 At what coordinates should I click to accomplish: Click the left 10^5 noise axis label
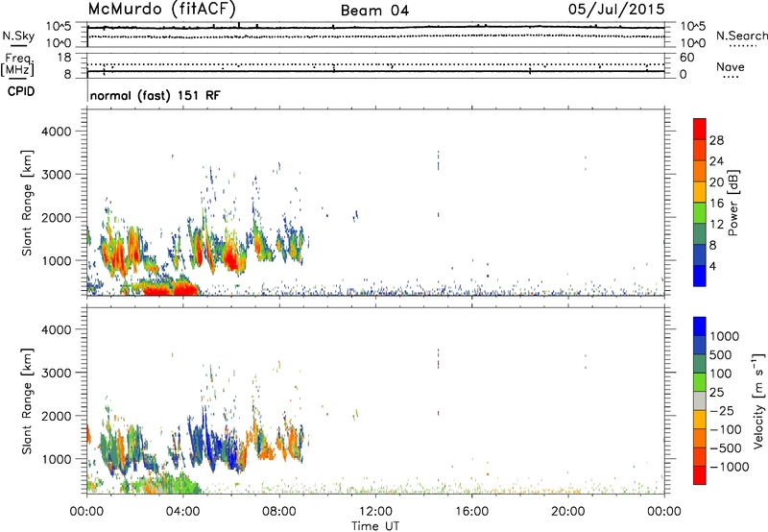pos(59,26)
